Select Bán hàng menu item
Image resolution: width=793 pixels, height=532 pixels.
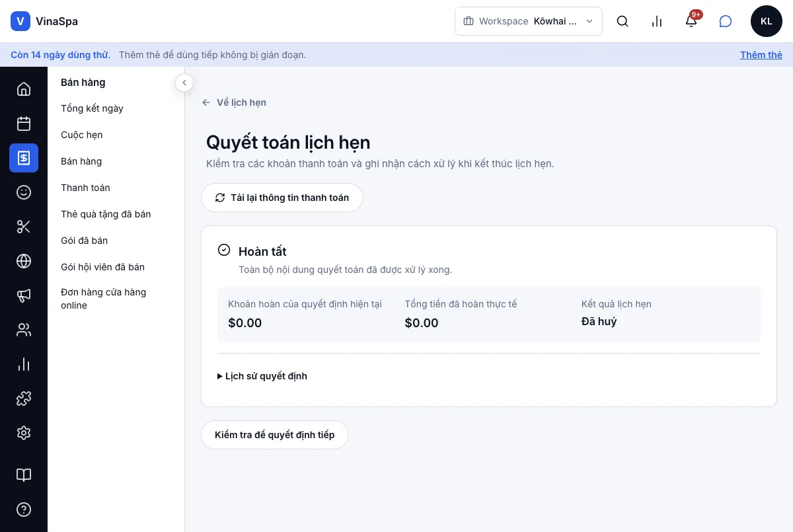81,161
